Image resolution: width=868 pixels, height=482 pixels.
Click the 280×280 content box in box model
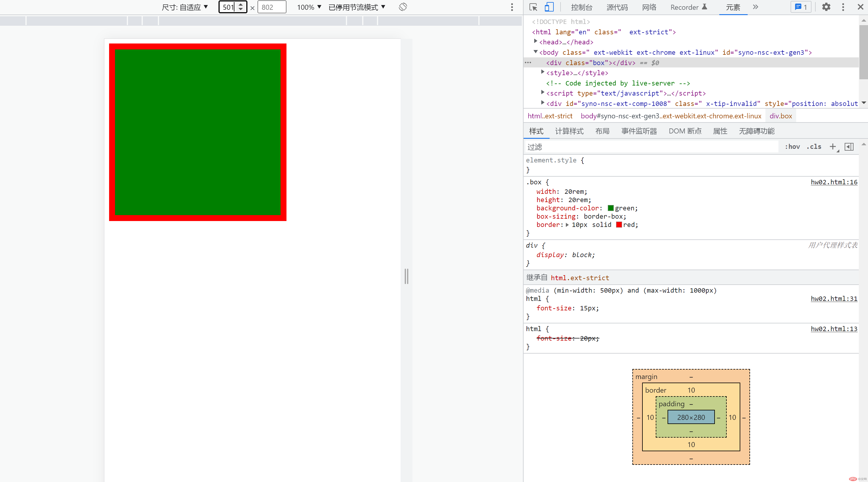coord(691,417)
